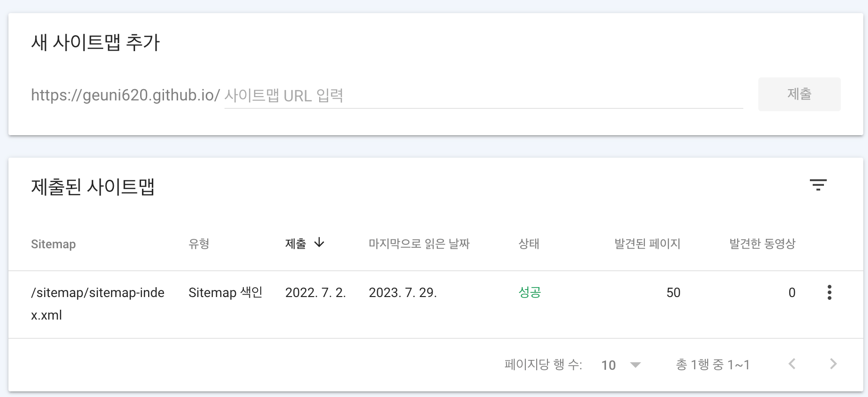Sort by 발견한 동영상 column header
This screenshot has width=868, height=397.
(x=763, y=244)
